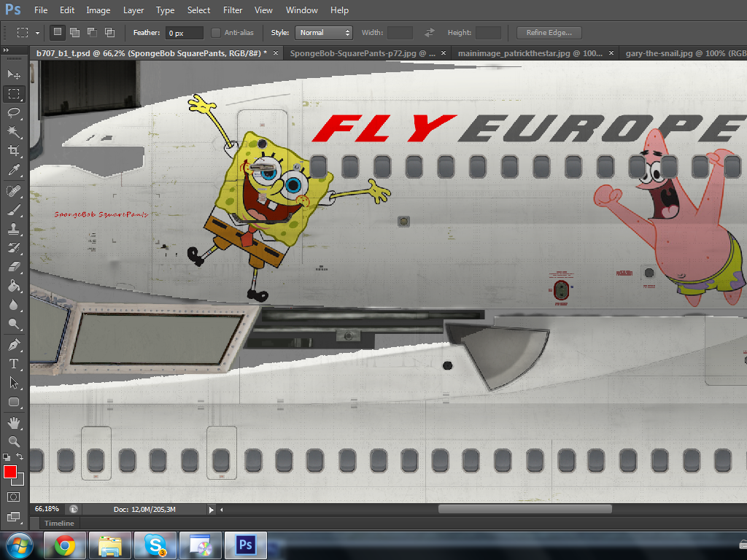Activate the Crop tool

[13, 151]
